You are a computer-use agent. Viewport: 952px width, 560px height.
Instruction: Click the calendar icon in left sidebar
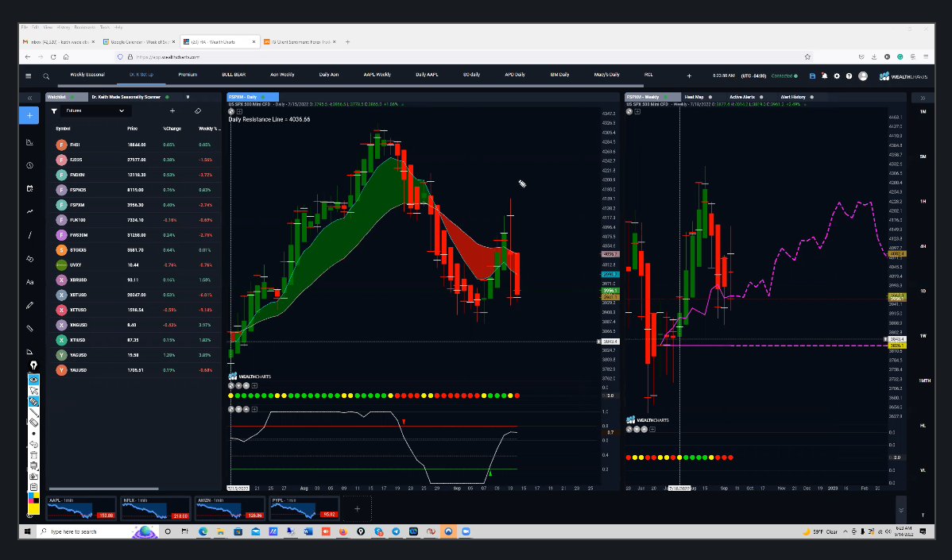point(29,189)
